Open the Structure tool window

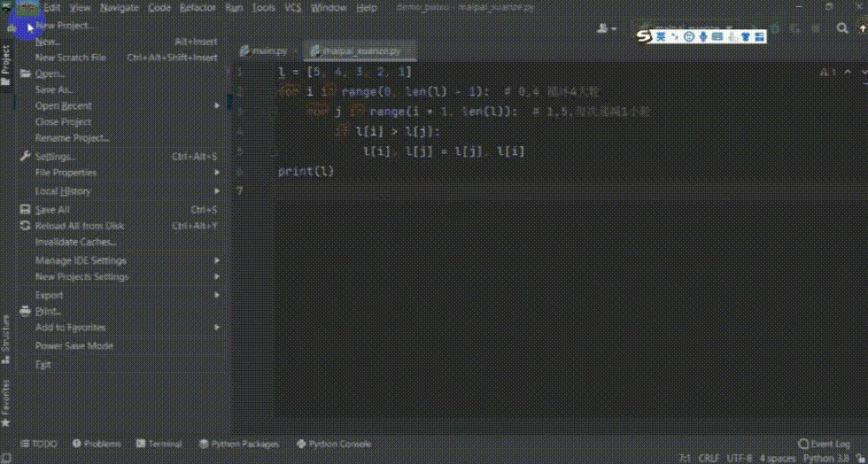click(5, 339)
